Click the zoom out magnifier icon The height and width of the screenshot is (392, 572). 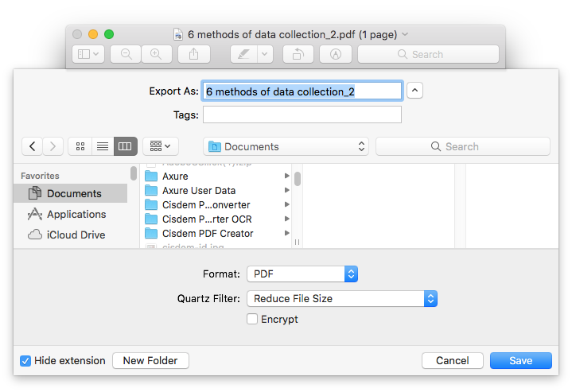pyautogui.click(x=126, y=54)
